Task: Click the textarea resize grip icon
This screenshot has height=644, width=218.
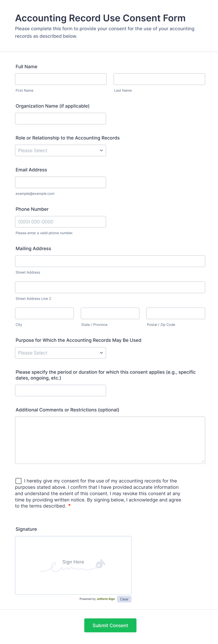Action: point(203,462)
